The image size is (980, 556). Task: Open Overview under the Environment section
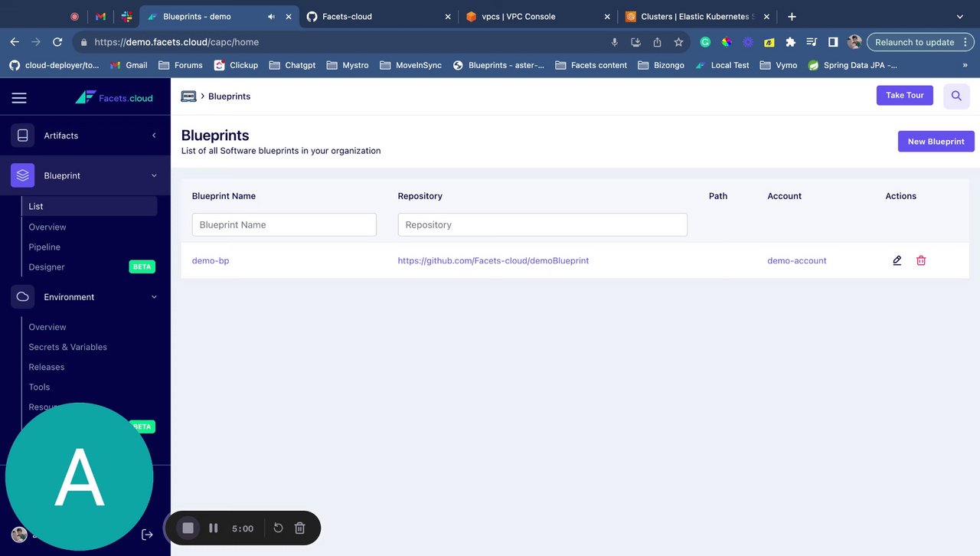coord(47,327)
